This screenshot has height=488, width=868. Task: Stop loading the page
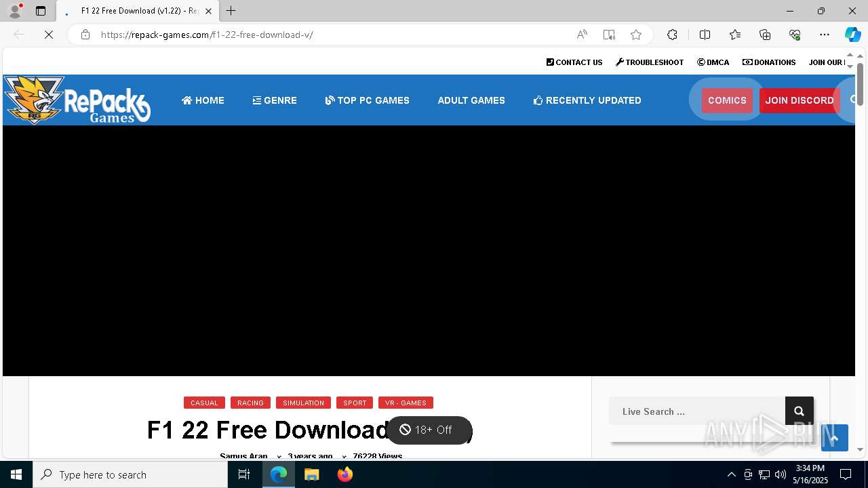(x=49, y=35)
